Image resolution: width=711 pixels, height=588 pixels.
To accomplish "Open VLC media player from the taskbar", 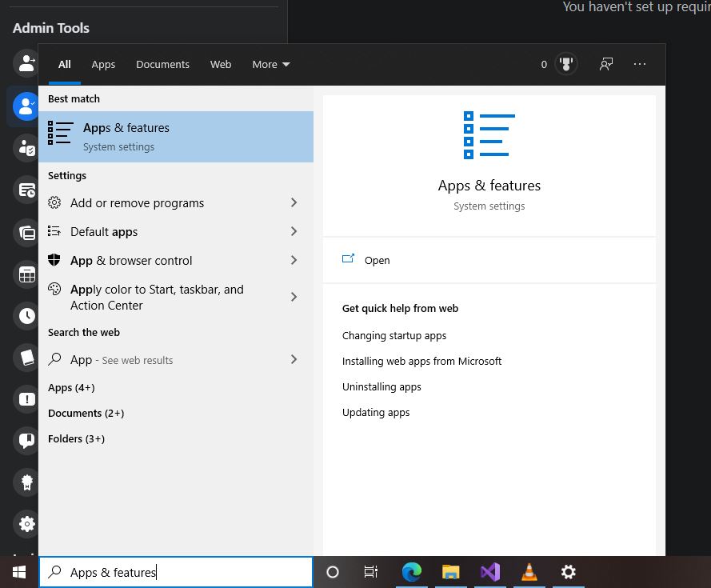I will pos(529,572).
